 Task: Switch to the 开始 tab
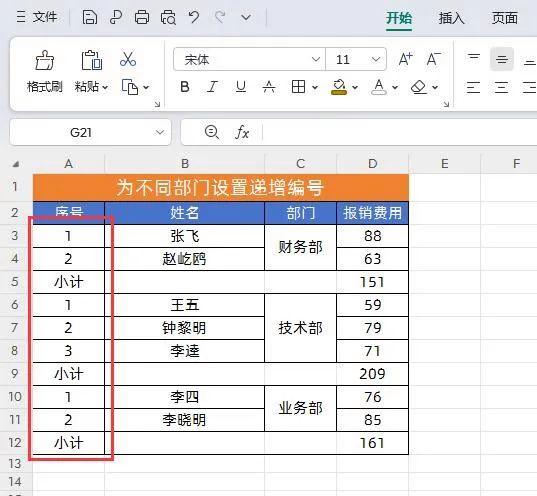coord(399,18)
